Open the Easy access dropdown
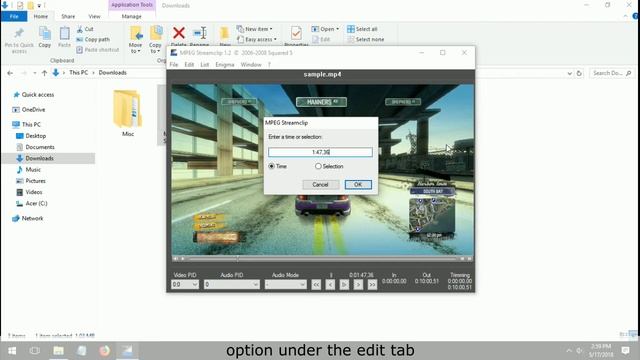This screenshot has width=640, height=360. (257, 40)
